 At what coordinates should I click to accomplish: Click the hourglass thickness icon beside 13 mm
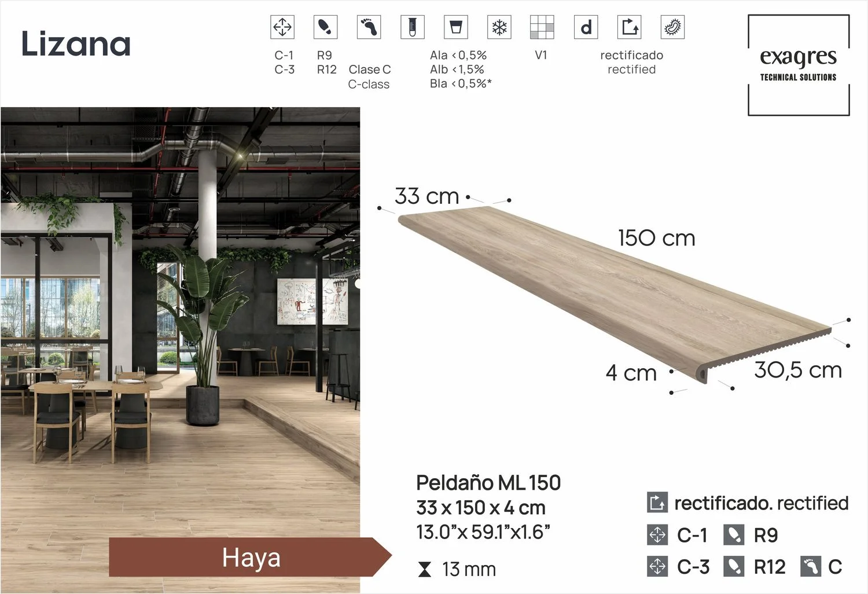425,570
